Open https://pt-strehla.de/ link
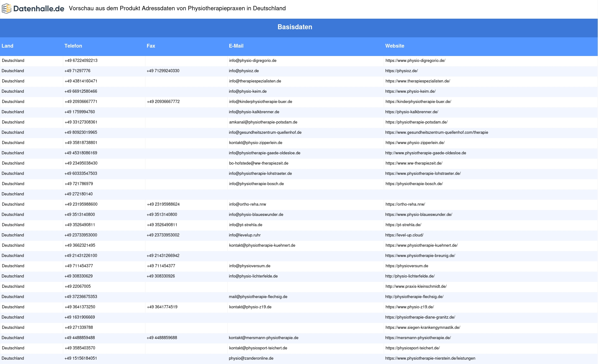Viewport: 598px width, 364px height. click(x=403, y=225)
